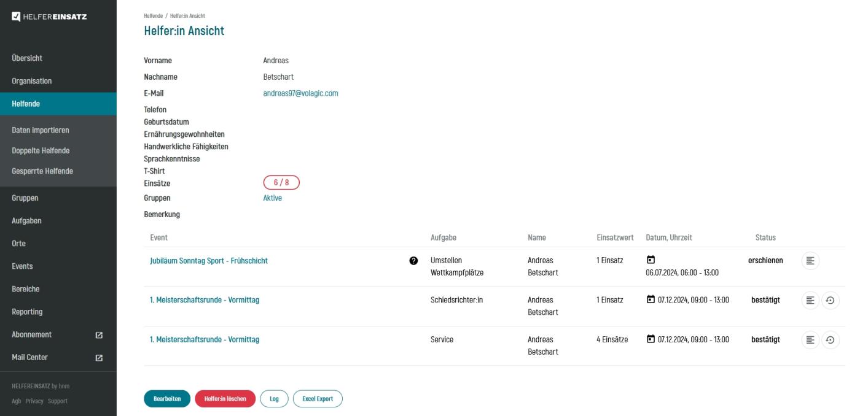The image size is (868, 416).
Task: Open notes icon for Jubiläum Sonntag Sport row
Action: (x=810, y=261)
